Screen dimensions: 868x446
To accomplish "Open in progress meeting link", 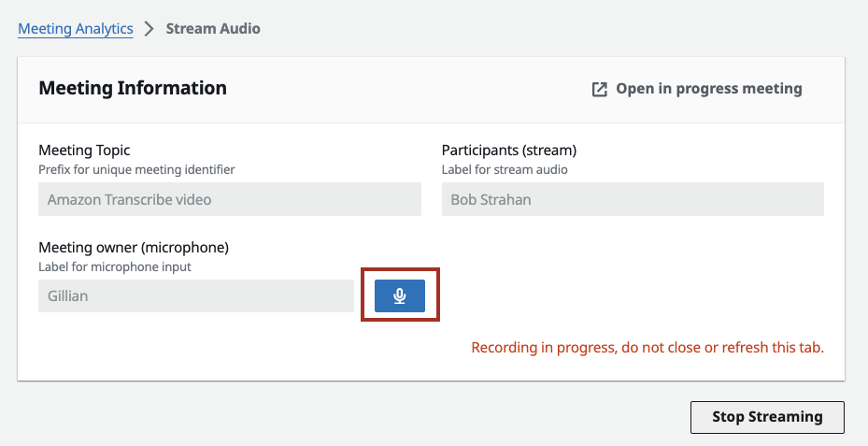I will pos(697,89).
